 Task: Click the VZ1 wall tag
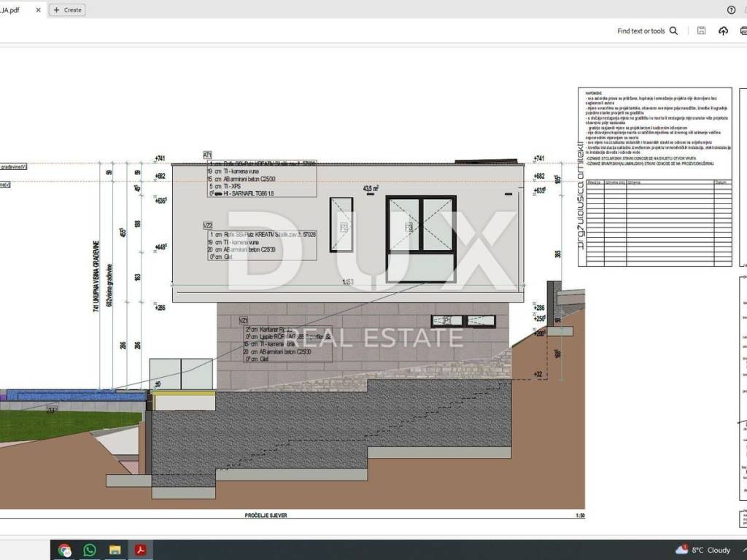(244, 321)
